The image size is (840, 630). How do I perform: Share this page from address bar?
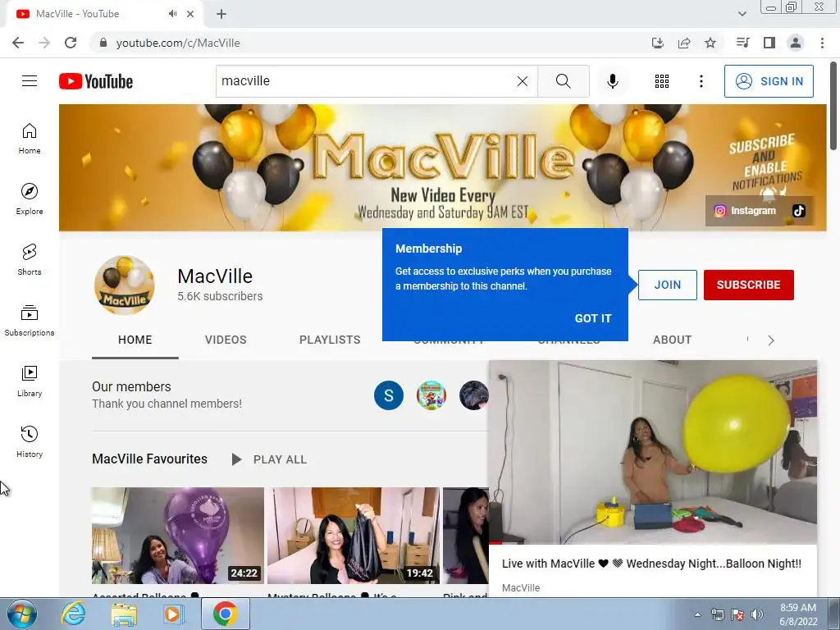[x=684, y=43]
